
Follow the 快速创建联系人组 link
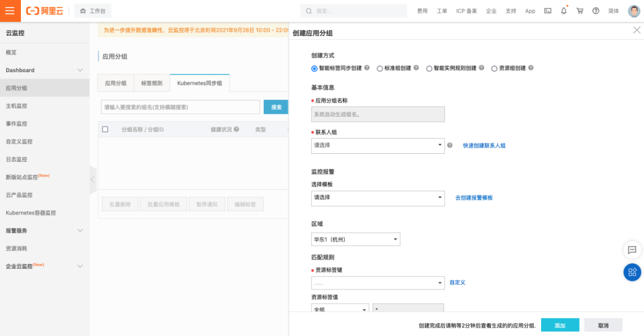[484, 146]
